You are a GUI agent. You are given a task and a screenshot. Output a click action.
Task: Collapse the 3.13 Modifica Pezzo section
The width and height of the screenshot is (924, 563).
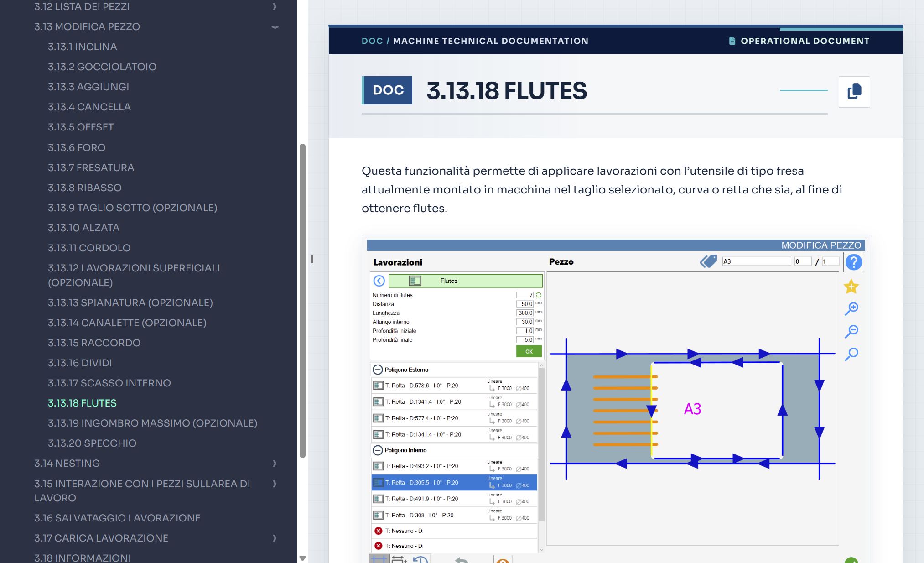(275, 27)
